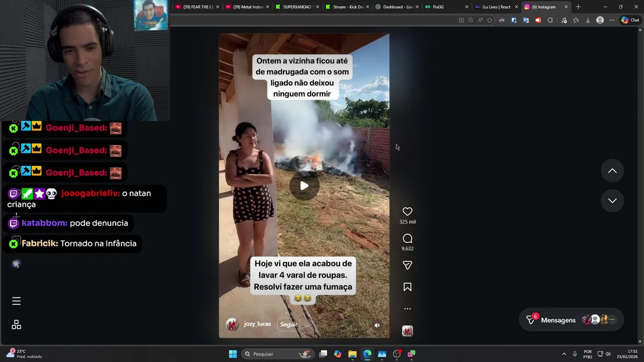Save the reel with the bookmark icon

408,287
